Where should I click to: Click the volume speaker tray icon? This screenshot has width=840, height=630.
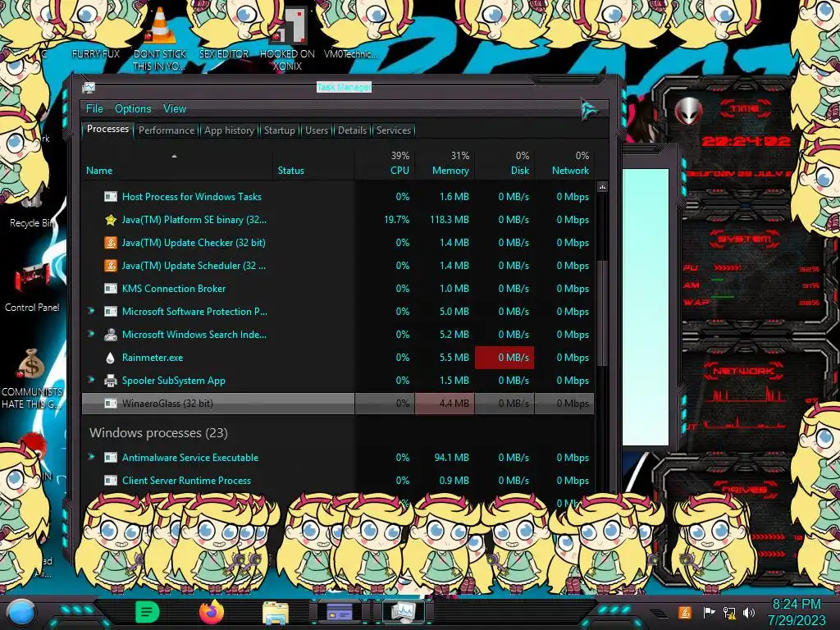pyautogui.click(x=749, y=612)
